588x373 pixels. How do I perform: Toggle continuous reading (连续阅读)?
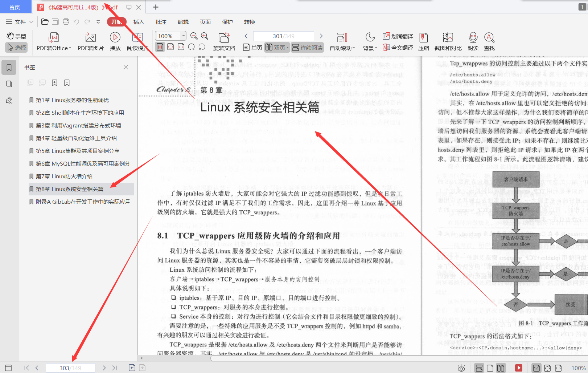point(307,48)
